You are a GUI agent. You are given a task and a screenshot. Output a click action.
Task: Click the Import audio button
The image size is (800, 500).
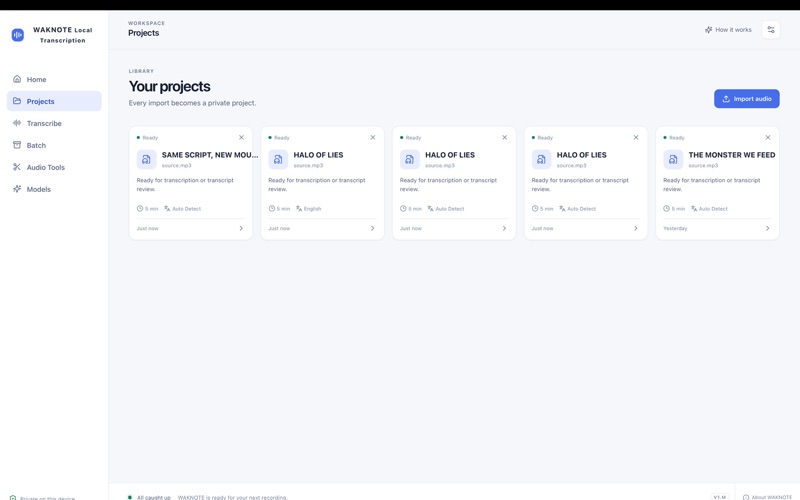coord(746,98)
